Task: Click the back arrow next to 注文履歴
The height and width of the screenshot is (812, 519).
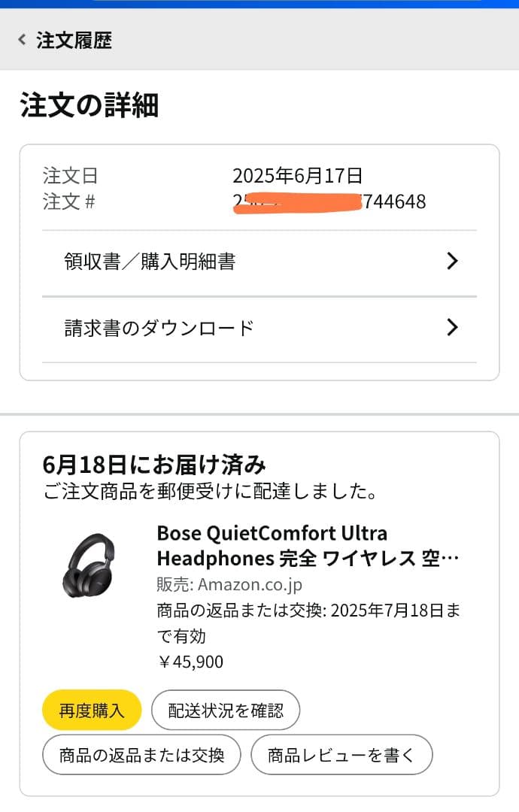Action: [20, 39]
